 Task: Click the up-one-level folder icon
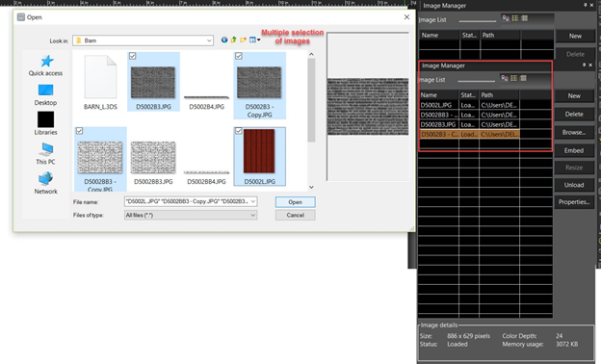pyautogui.click(x=233, y=39)
